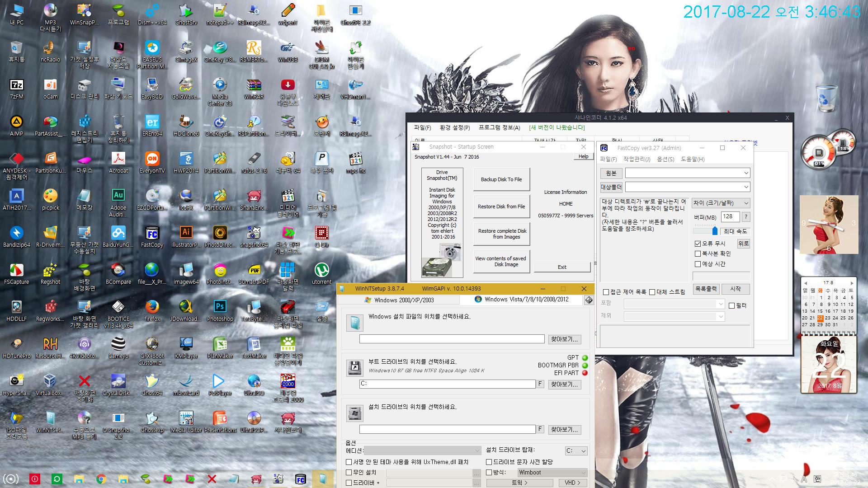Click the red EFI PART status indicator

coord(585,373)
